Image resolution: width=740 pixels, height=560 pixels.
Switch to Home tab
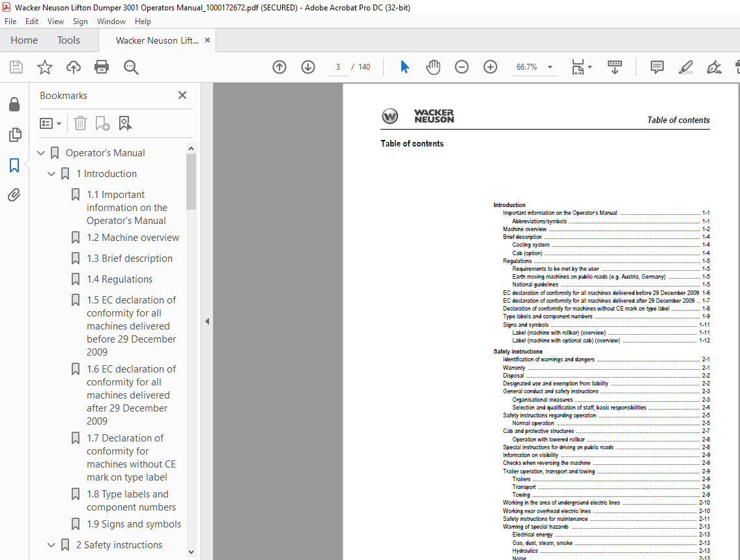coord(24,40)
